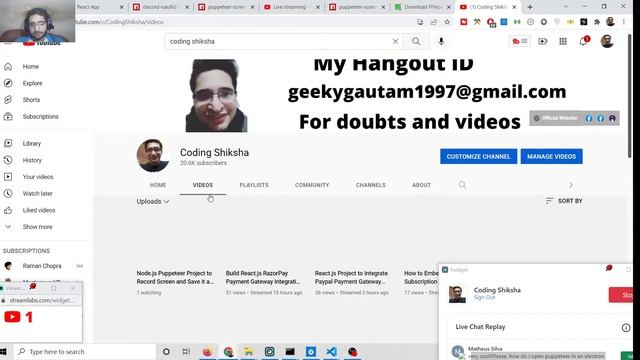The image size is (640, 360).
Task: Click the search magnifier button
Action: (416, 41)
